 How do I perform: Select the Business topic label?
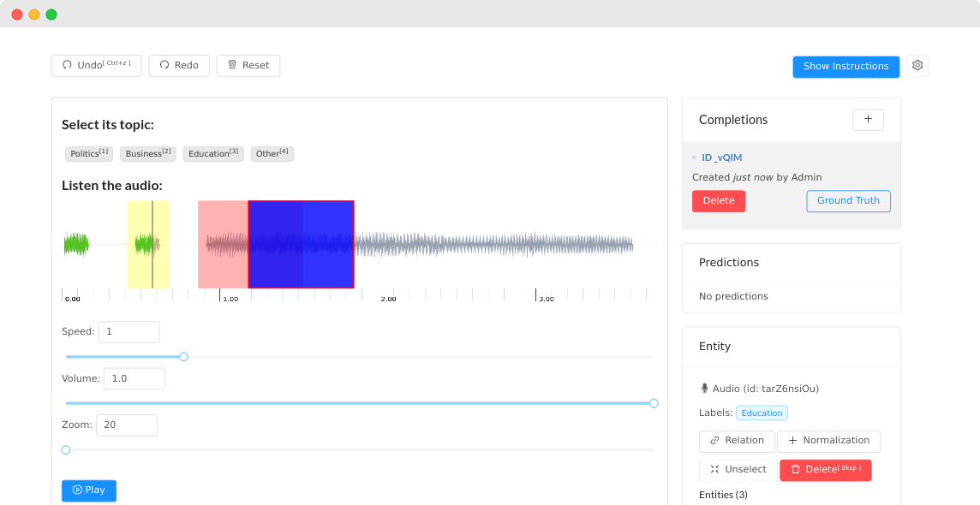click(x=147, y=154)
